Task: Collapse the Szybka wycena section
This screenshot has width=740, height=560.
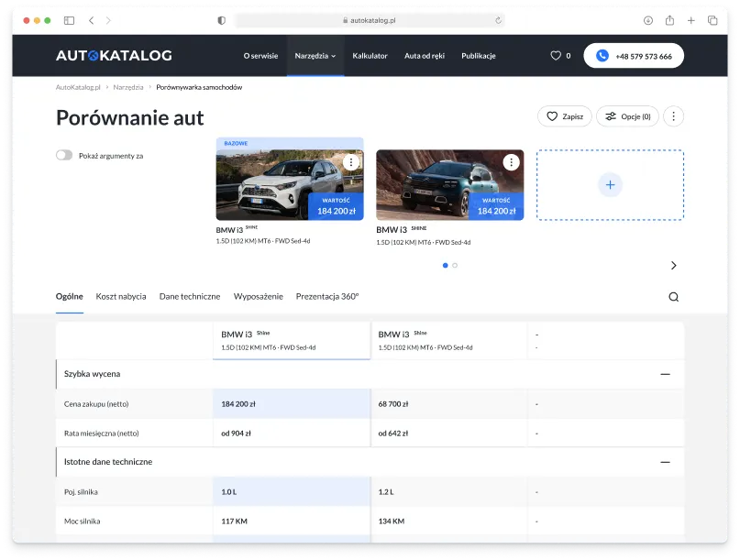Action: 665,374
